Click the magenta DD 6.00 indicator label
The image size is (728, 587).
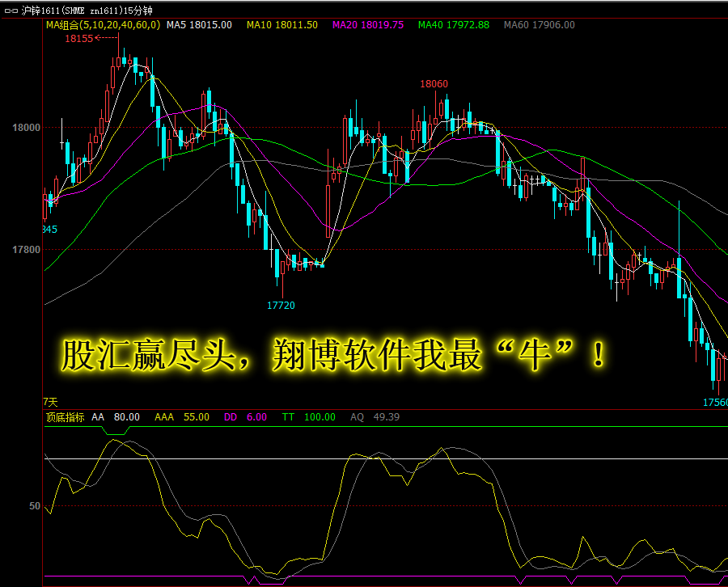pyautogui.click(x=246, y=417)
